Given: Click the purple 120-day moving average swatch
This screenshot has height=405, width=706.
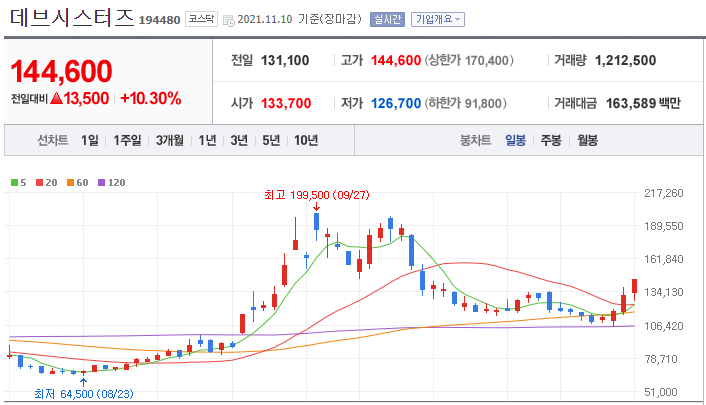Looking at the screenshot, I should point(101,182).
